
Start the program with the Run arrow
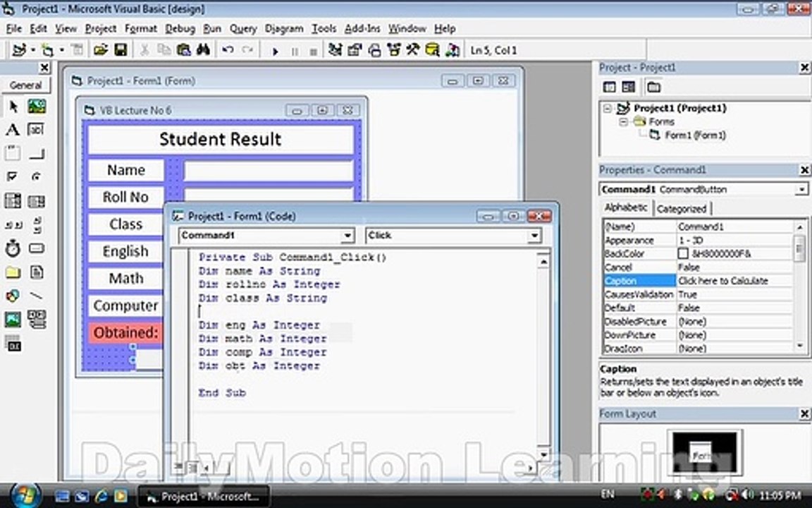[x=276, y=51]
